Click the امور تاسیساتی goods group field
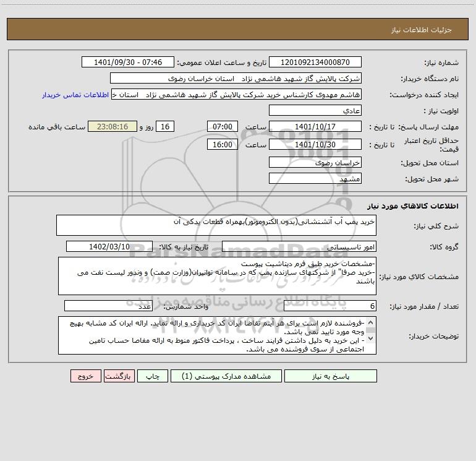The width and height of the screenshot is (476, 461). click(299, 246)
